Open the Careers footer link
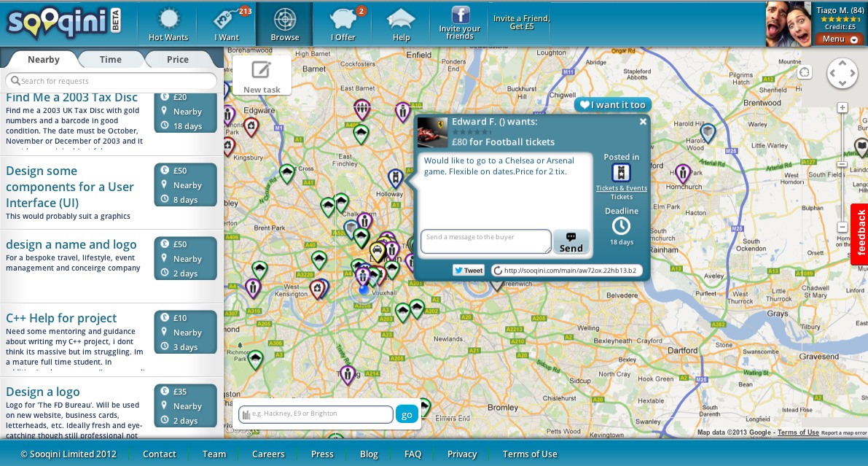 pos(268,454)
